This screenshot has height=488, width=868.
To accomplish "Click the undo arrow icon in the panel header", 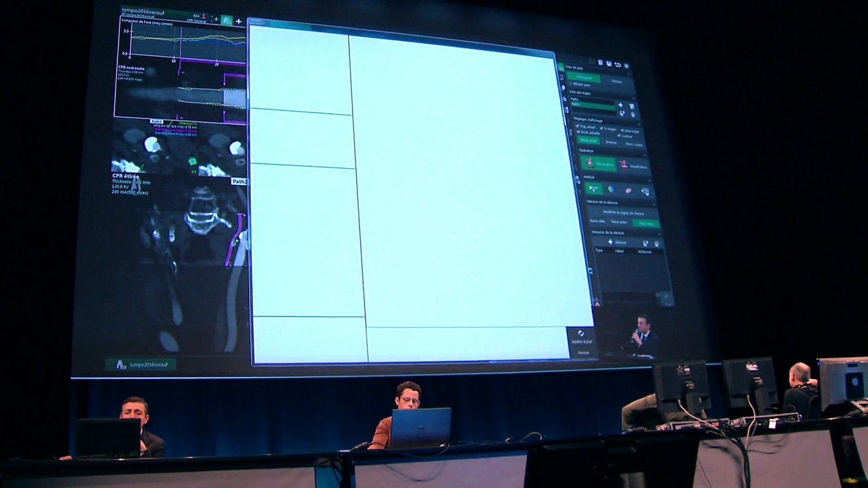I will pyautogui.click(x=618, y=64).
